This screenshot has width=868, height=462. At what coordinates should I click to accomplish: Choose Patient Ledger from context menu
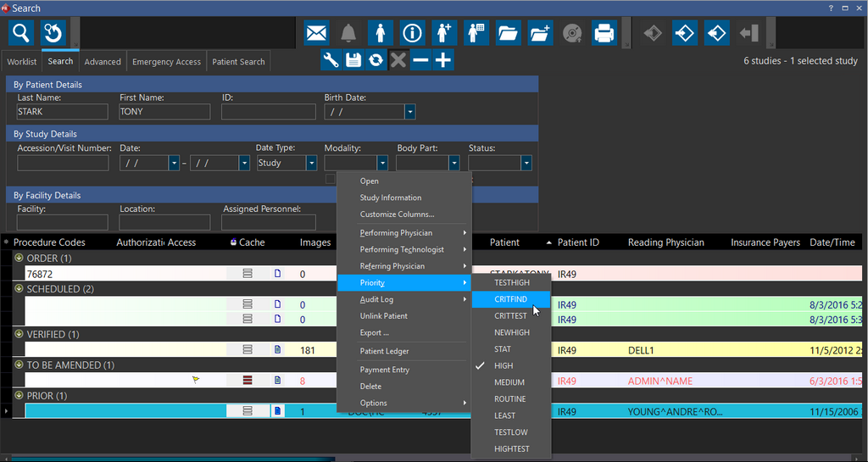point(384,351)
